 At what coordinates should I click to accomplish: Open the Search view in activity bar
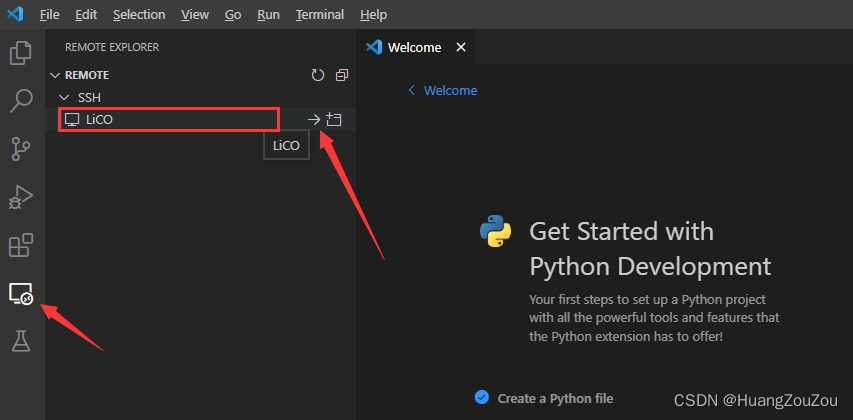tap(21, 101)
